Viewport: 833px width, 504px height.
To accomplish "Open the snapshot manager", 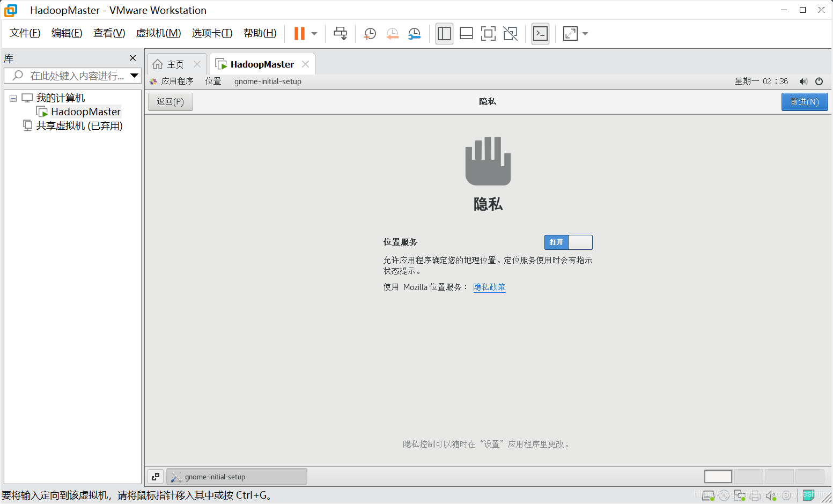I will click(415, 34).
